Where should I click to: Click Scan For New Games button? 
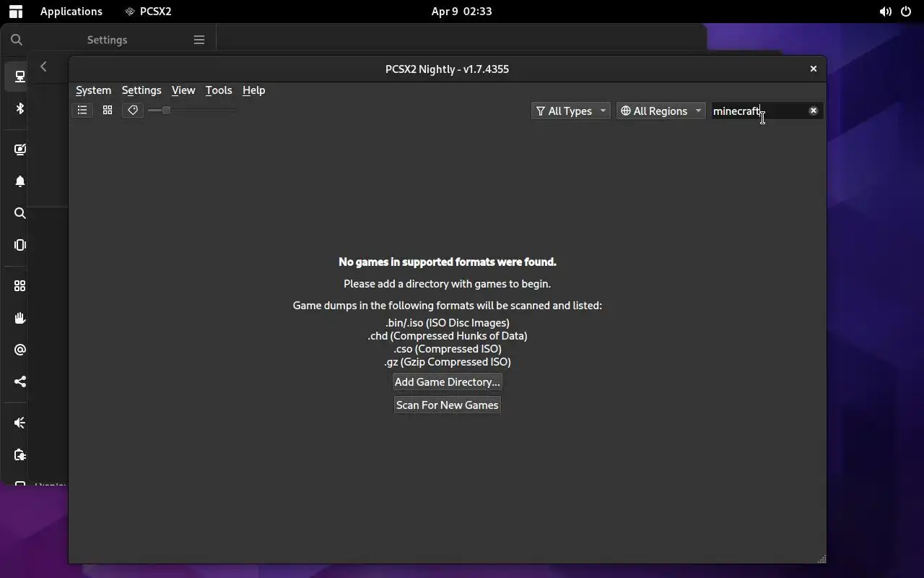coord(448,405)
